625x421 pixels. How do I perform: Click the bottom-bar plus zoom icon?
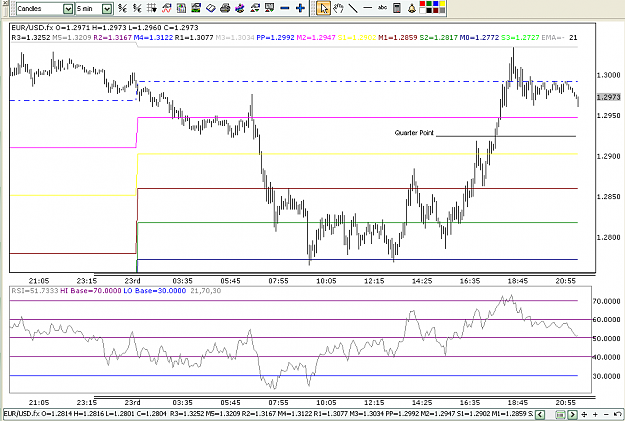[596, 414]
